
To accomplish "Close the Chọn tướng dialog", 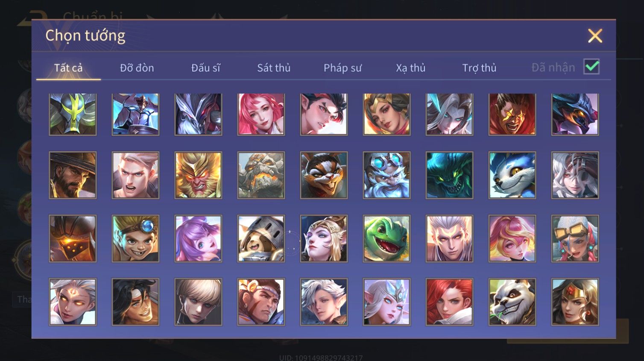I will tap(595, 35).
